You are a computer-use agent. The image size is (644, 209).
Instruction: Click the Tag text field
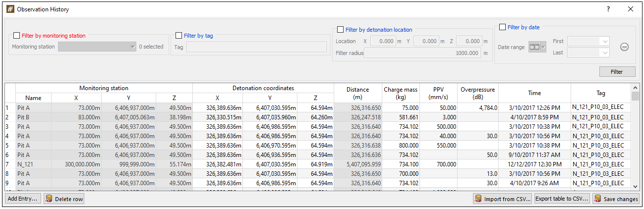[x=256, y=47]
